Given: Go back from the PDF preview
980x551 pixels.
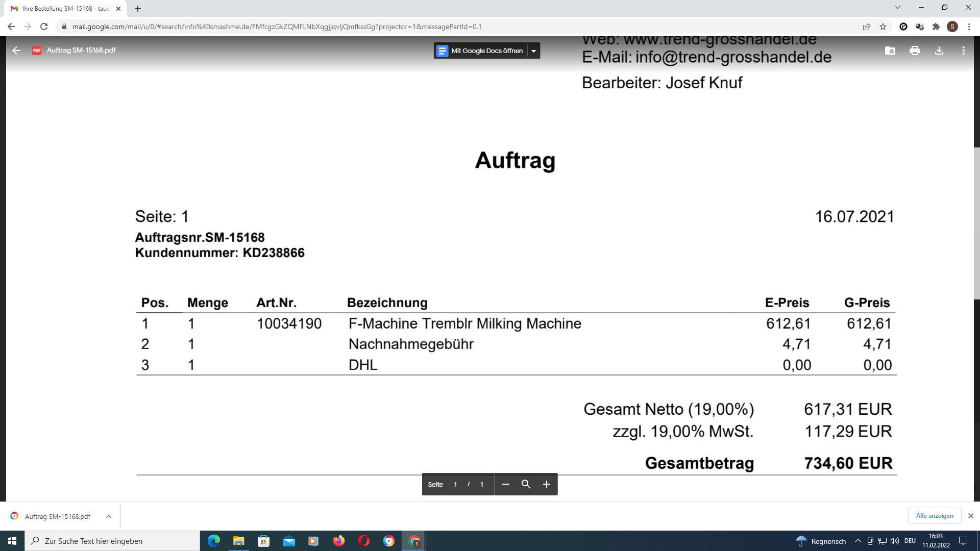Looking at the screenshot, I should pyautogui.click(x=16, y=50).
